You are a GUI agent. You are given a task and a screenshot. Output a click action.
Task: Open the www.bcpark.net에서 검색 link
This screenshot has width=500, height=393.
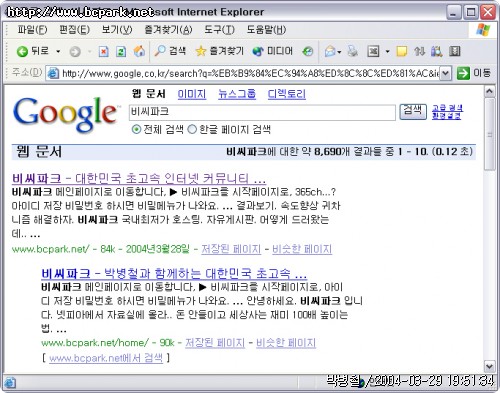point(106,358)
